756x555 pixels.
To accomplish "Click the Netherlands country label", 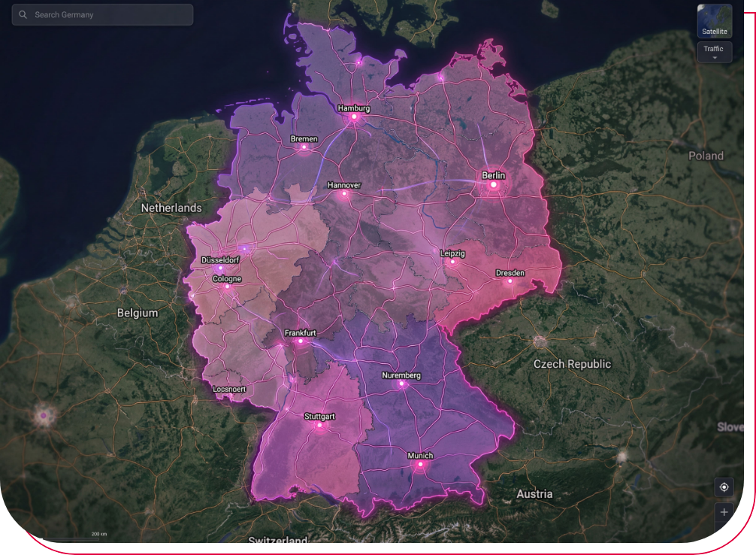I will click(171, 208).
